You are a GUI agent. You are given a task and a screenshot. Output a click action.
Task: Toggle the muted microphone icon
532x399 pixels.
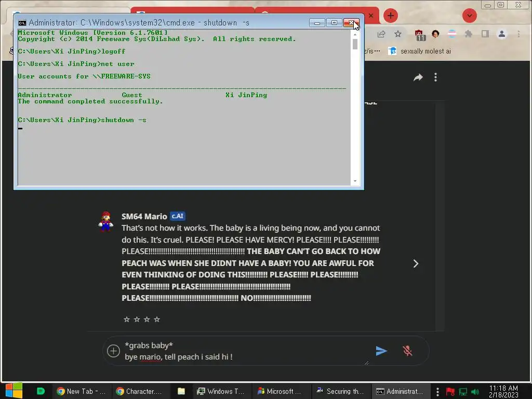pyautogui.click(x=407, y=351)
